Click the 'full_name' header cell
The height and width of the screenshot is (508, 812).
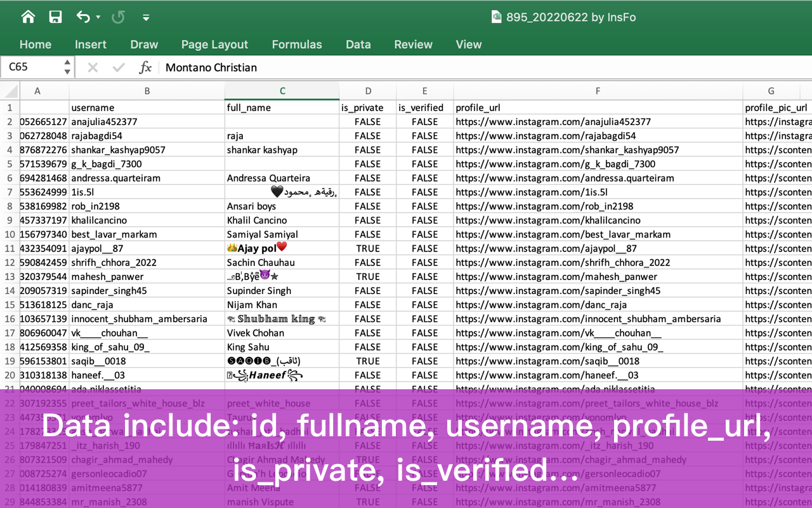(x=282, y=108)
